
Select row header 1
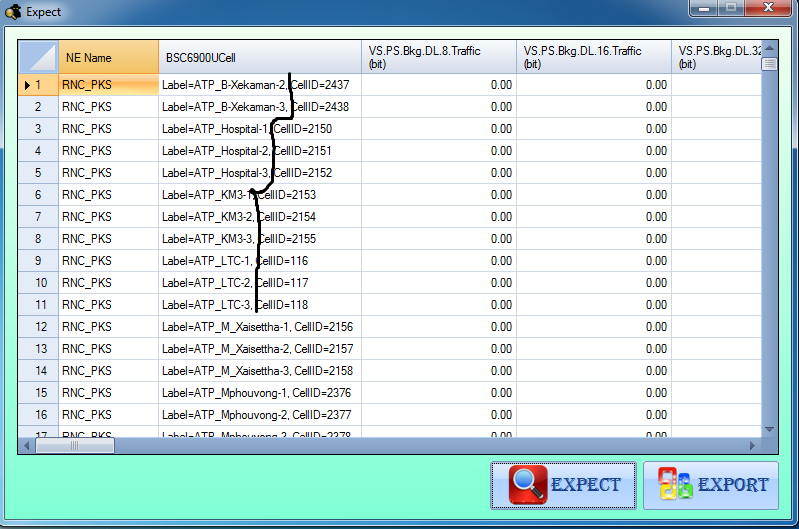39,85
